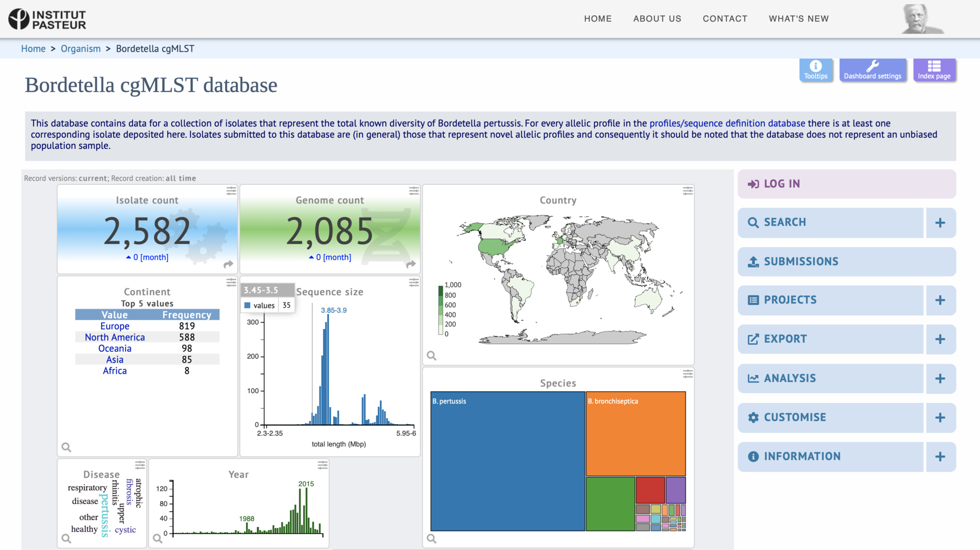Image resolution: width=980 pixels, height=550 pixels.
Task: Expand the Projects section plus button
Action: 940,300
